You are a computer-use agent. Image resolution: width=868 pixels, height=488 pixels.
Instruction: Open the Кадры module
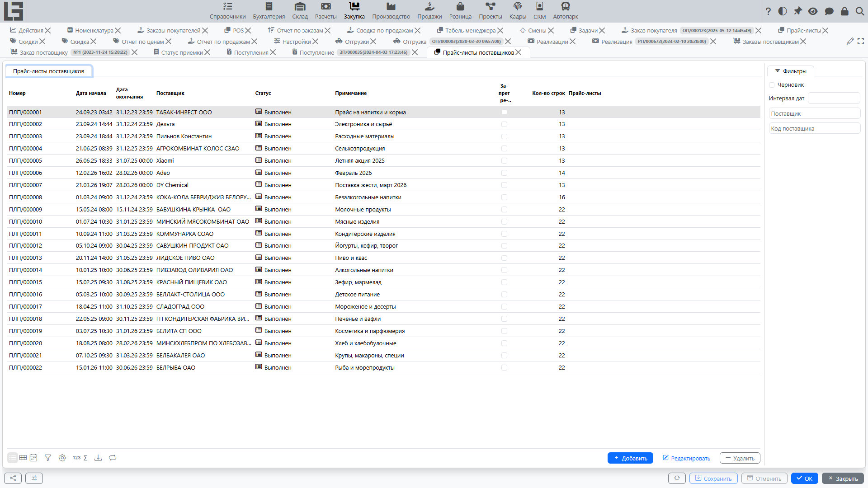coord(518,11)
